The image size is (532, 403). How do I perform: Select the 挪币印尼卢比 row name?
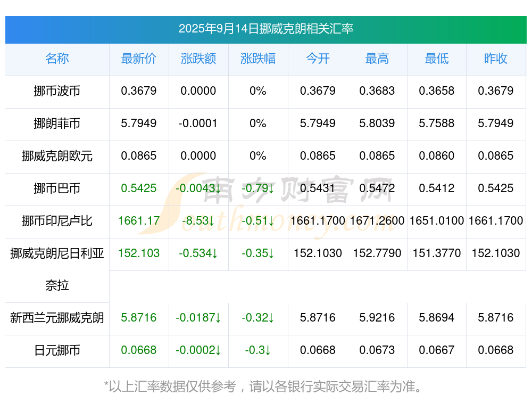57,221
